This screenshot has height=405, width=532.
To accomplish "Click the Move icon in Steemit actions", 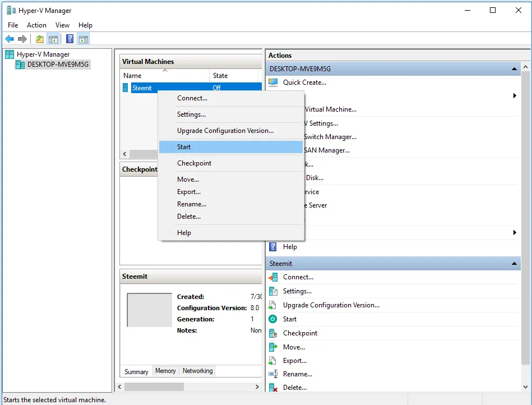I will click(273, 347).
